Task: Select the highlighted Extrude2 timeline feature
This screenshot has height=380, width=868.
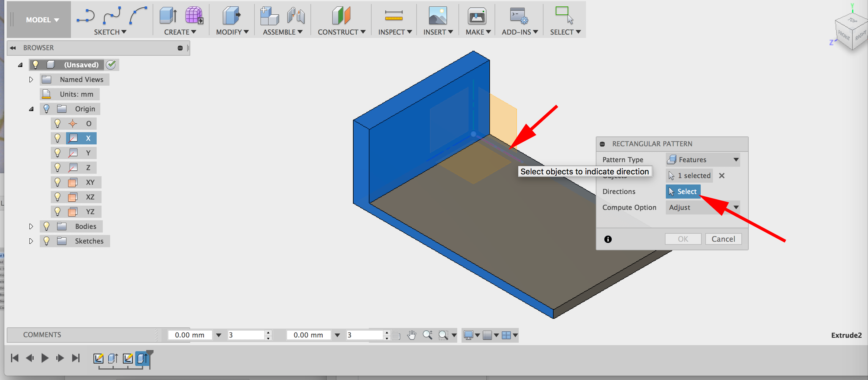Action: pos(142,358)
